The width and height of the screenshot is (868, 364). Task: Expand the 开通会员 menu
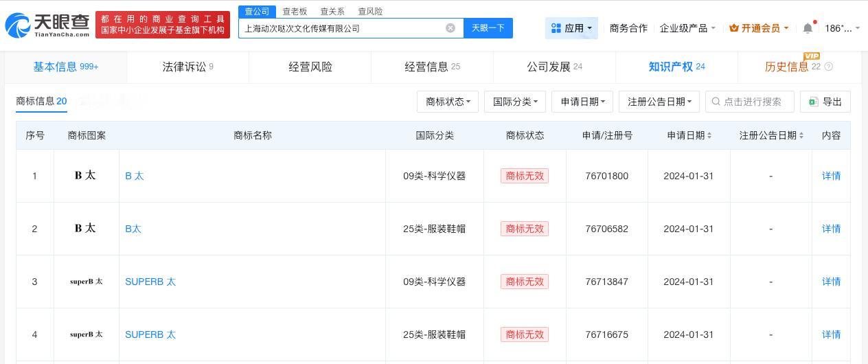[x=759, y=28]
